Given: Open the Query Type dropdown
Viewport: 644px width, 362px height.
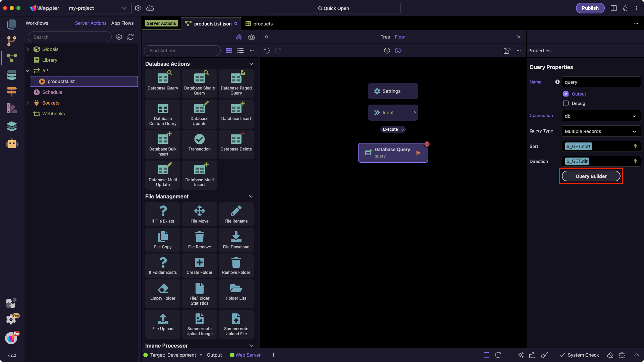Looking at the screenshot, I should 601,131.
